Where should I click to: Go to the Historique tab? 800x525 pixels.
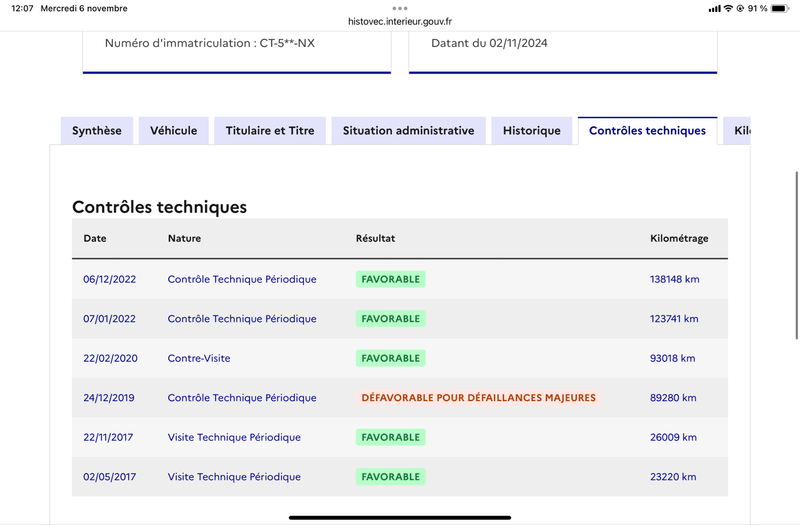[x=532, y=131]
